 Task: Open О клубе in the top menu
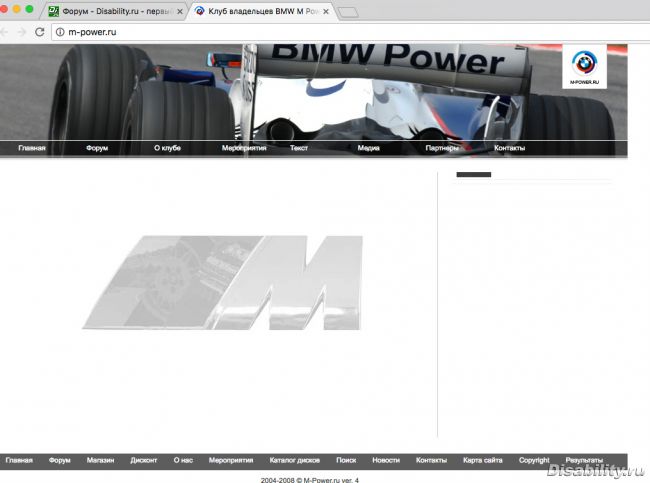pyautogui.click(x=167, y=148)
